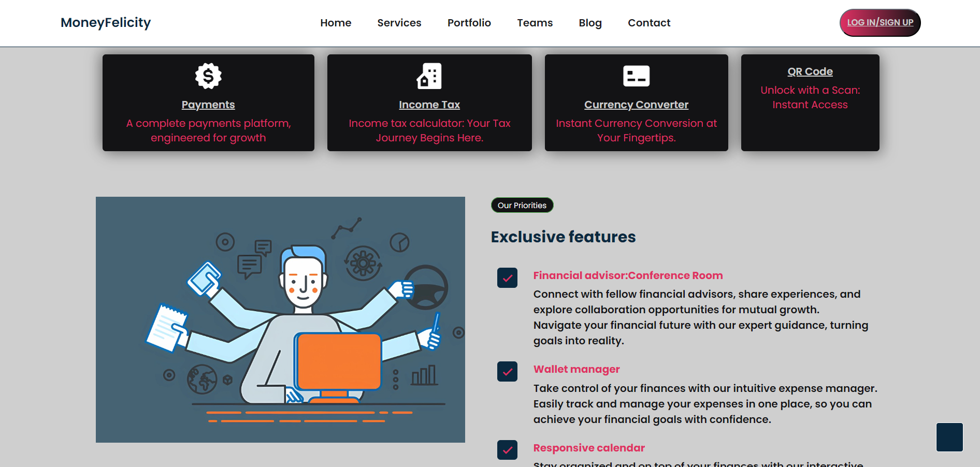Screen dimensions: 980x467
Task: Go to the Portfolio page
Action: click(469, 23)
